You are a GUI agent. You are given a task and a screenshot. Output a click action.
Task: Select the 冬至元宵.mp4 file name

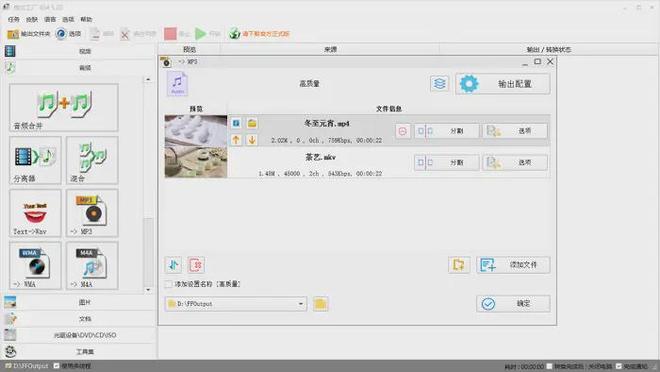[x=327, y=124]
